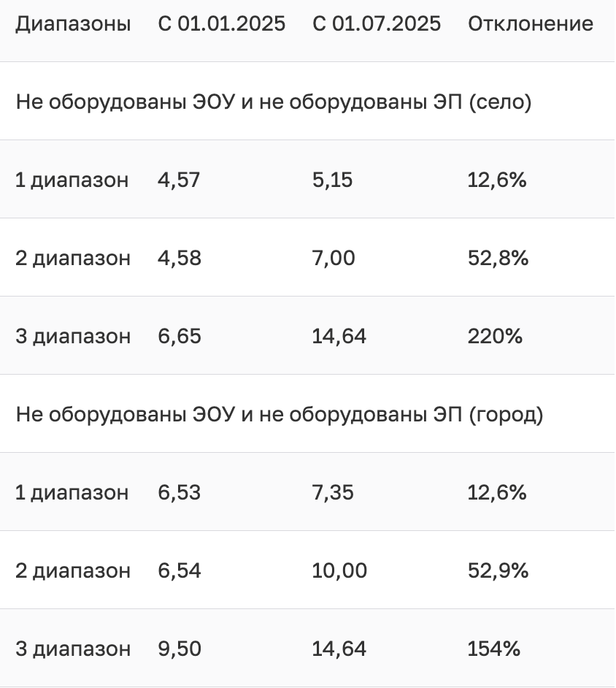Click the 154% deviation cell
The height and width of the screenshot is (688, 616).
point(494,649)
